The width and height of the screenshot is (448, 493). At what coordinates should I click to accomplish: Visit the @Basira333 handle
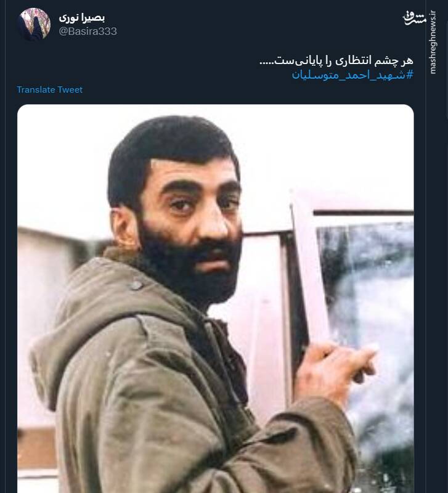tap(88, 31)
